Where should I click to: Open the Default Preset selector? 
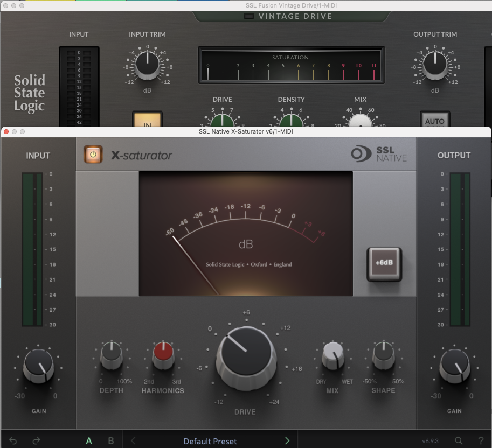pyautogui.click(x=210, y=440)
